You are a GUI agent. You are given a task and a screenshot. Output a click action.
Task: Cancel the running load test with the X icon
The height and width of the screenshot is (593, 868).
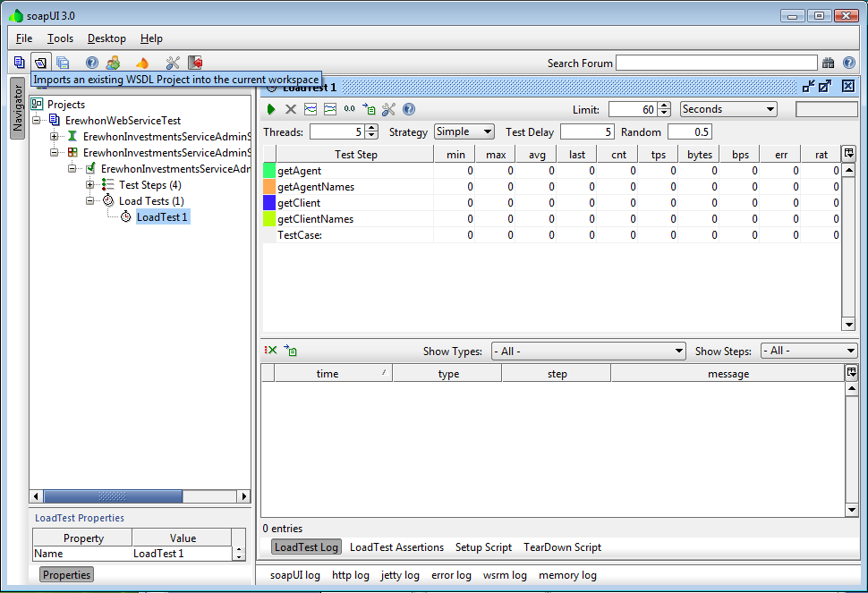(291, 109)
